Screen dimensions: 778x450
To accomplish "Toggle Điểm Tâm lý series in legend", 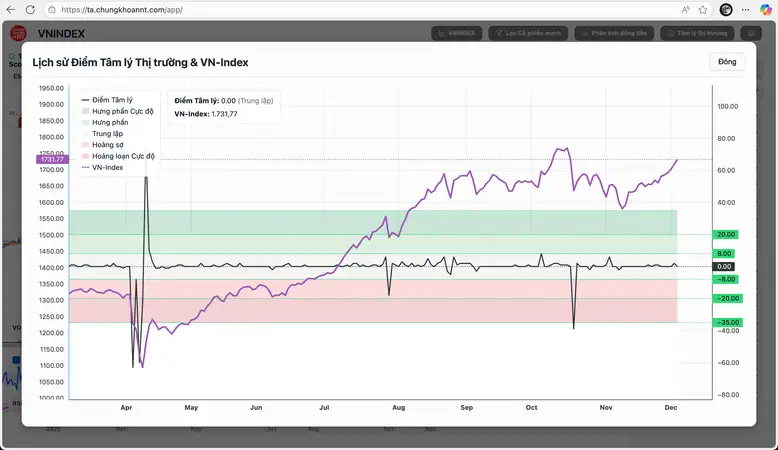I will (111, 100).
